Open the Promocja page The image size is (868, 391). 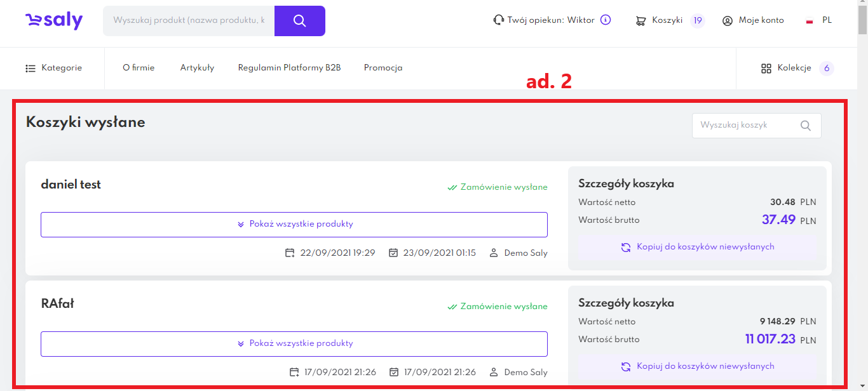(x=383, y=68)
